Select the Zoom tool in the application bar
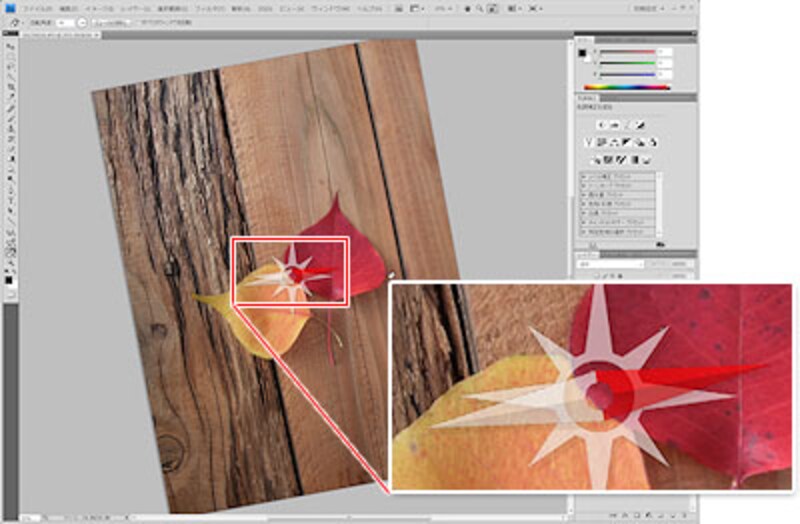Image resolution: width=800 pixels, height=524 pixels. 481,8
